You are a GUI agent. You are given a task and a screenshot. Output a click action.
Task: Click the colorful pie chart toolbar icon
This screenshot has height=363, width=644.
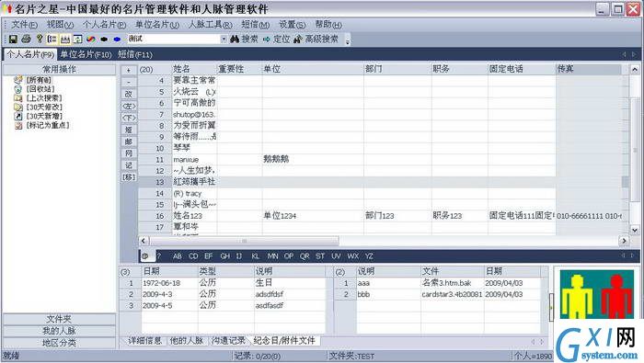click(91, 40)
